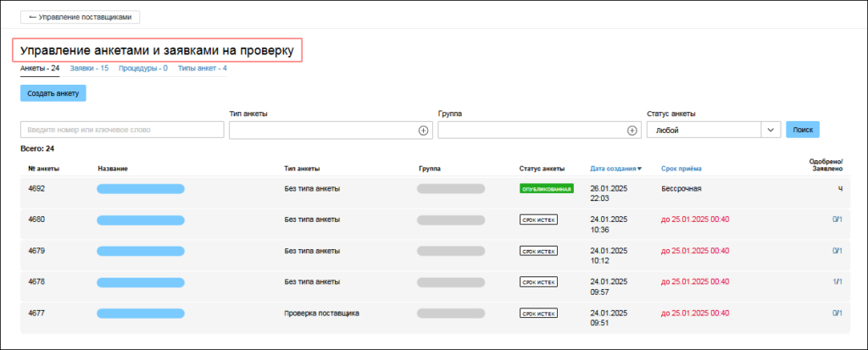Screen dimensions: 868x350
Task: Open the name link for questionnaire 4677
Action: (x=141, y=313)
